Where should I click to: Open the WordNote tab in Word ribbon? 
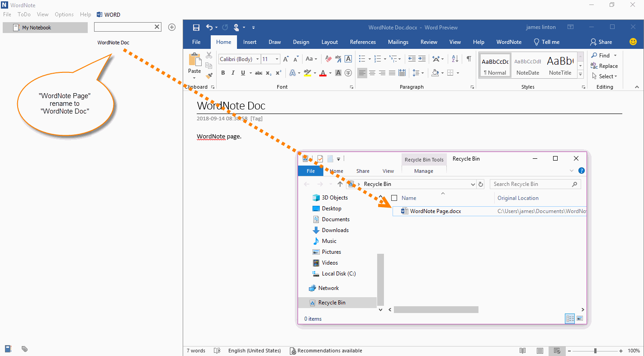coord(509,42)
